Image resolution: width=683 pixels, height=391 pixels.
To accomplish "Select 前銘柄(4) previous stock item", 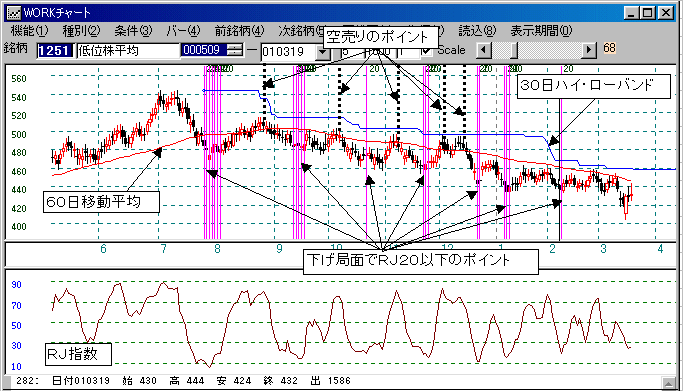I will [x=239, y=31].
